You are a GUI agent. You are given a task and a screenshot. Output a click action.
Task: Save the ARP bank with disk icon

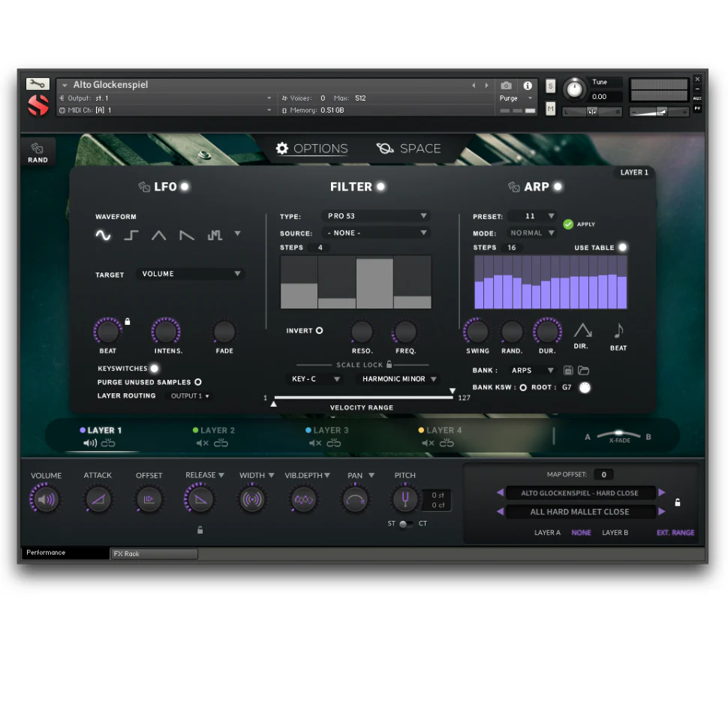(568, 371)
